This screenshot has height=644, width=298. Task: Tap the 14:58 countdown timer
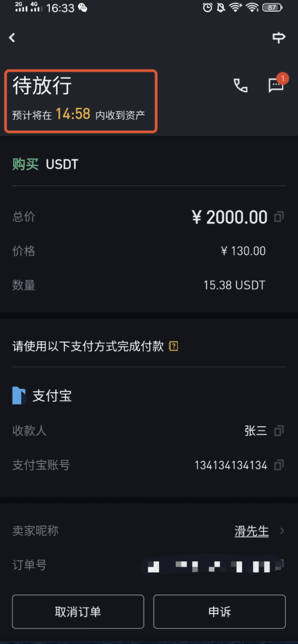(73, 114)
